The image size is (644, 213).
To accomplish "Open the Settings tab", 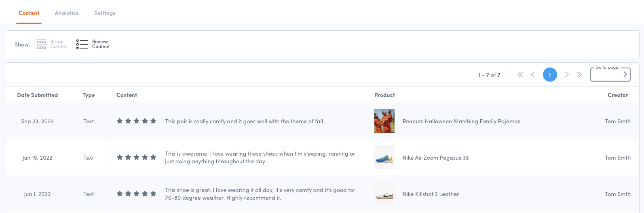I will [105, 13].
